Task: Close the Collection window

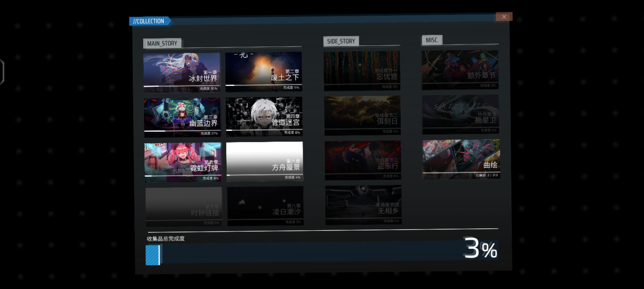Action: click(504, 17)
